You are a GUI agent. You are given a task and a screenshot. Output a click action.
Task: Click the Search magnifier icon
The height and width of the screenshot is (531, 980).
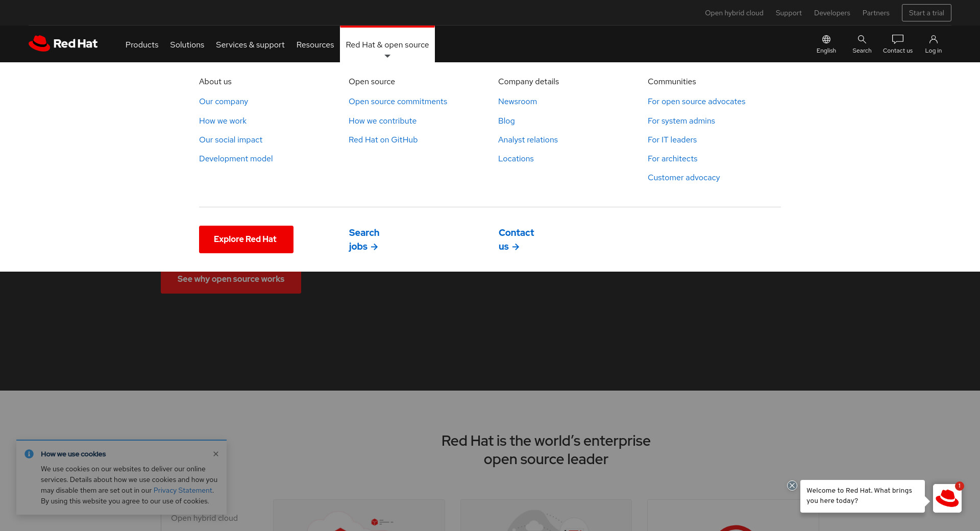862,44
